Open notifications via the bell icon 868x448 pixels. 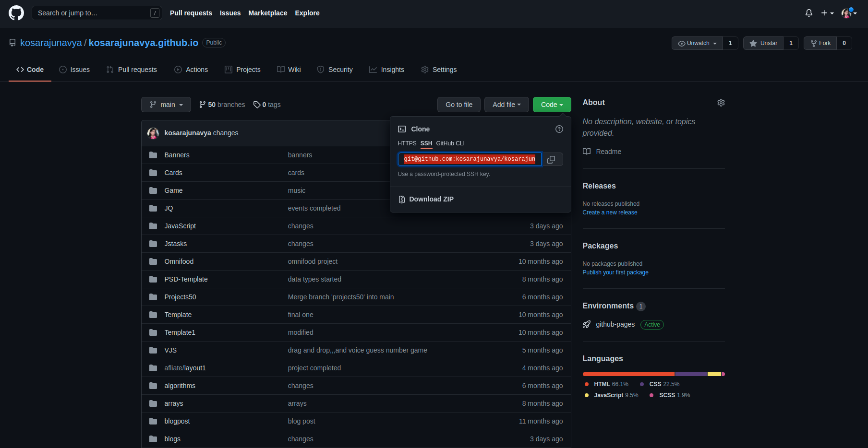808,13
